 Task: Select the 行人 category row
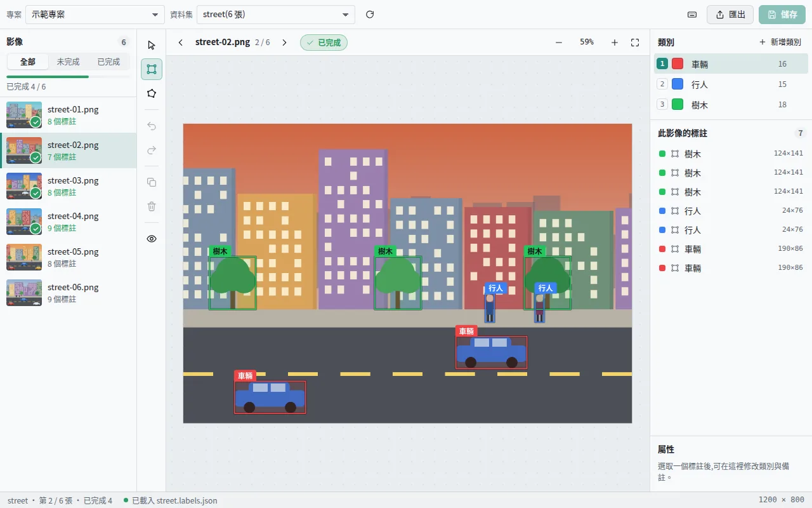click(x=731, y=84)
